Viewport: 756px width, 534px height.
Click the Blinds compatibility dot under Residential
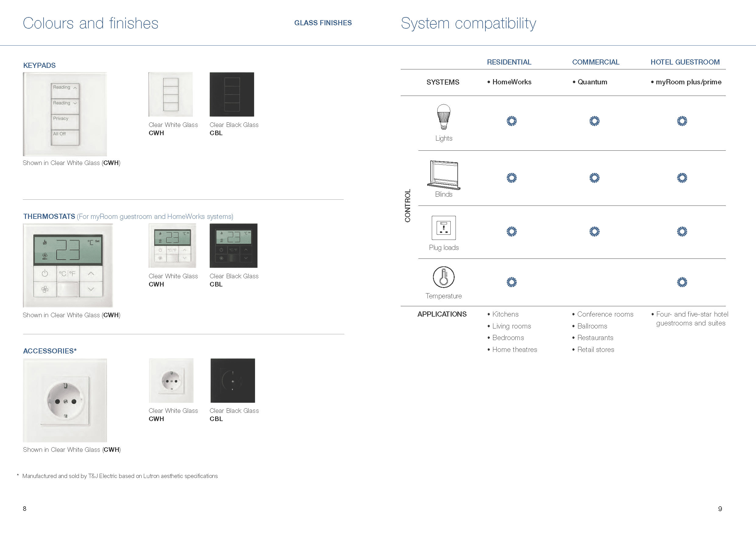(512, 178)
